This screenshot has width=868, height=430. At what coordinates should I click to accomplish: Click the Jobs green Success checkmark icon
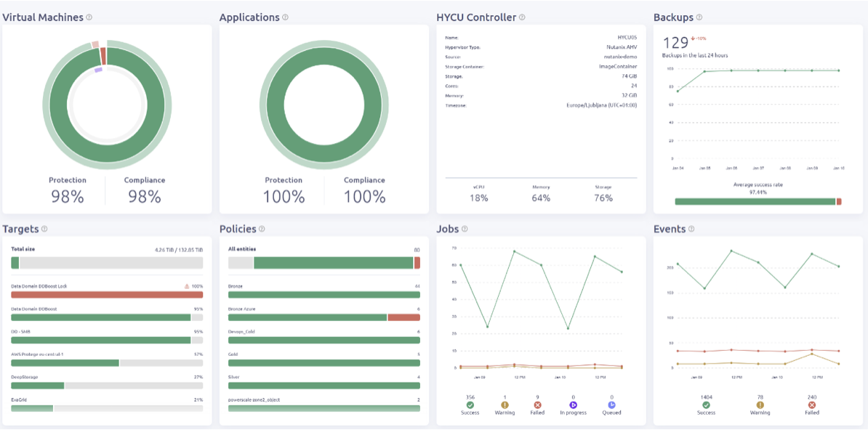click(x=470, y=405)
